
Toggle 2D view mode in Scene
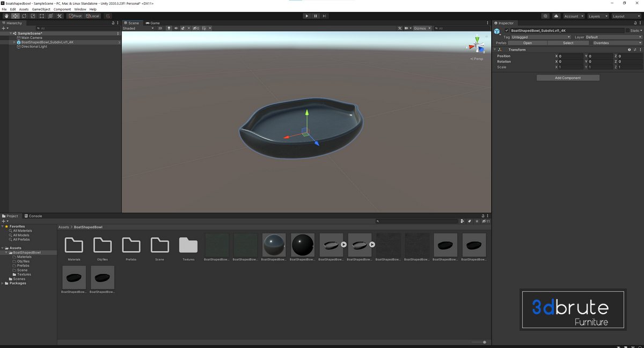(160, 28)
